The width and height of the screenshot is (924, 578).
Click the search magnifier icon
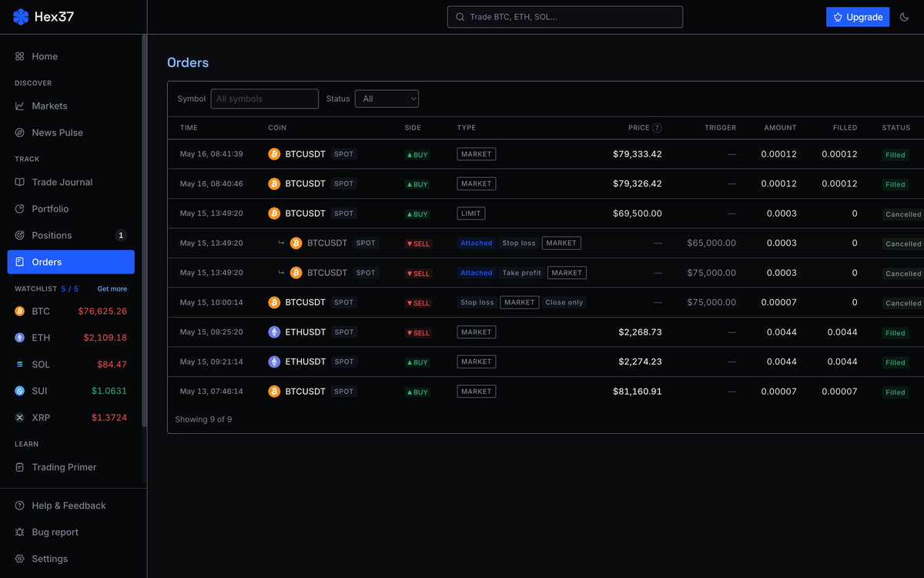[x=460, y=17]
